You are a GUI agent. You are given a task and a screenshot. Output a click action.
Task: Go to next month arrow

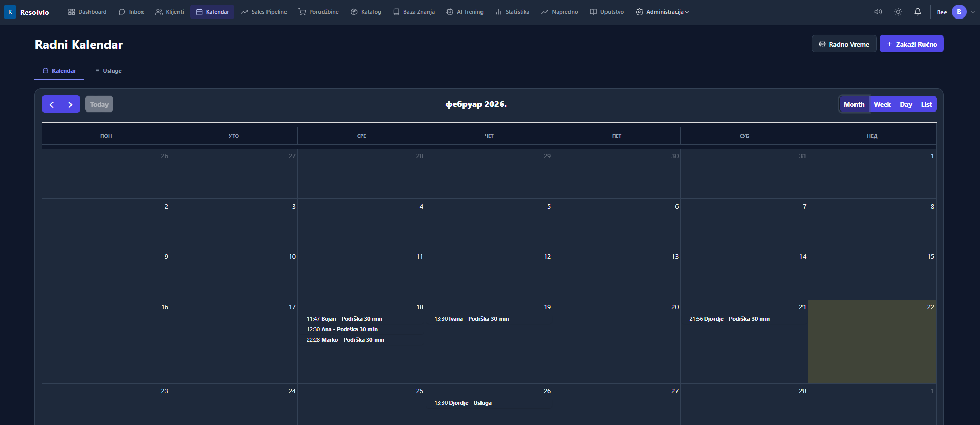pos(70,104)
